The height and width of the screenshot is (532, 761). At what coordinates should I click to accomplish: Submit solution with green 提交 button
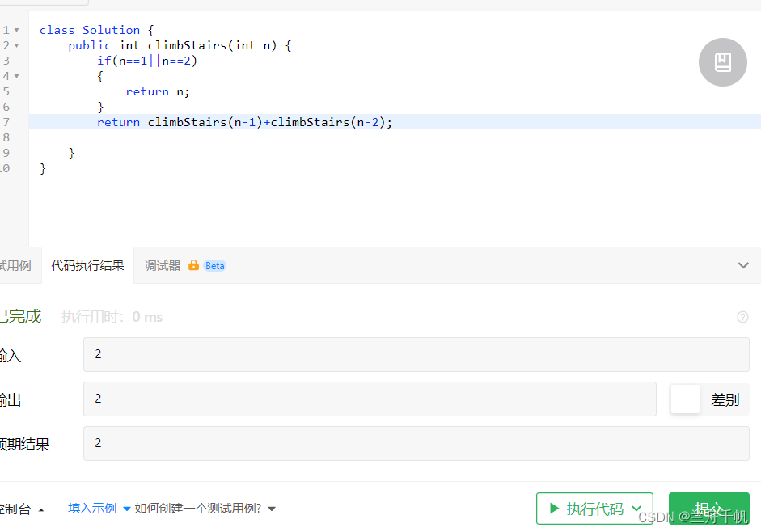[708, 509]
